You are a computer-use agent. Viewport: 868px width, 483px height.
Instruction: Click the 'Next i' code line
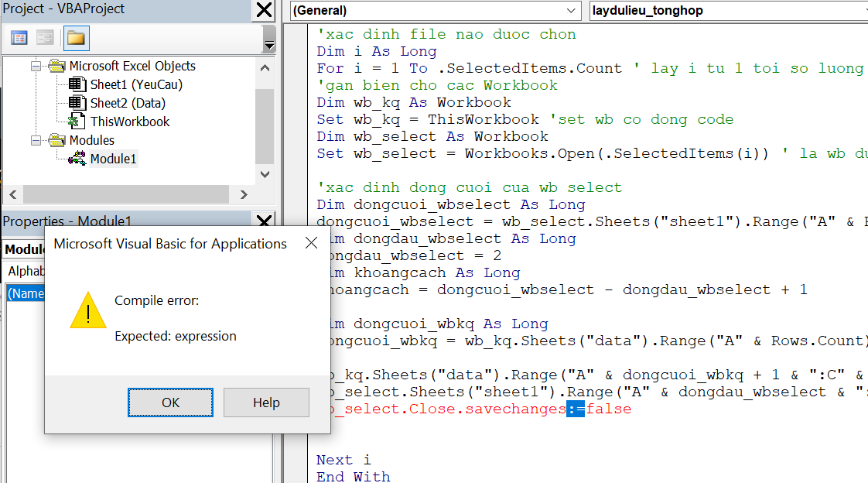343,461
